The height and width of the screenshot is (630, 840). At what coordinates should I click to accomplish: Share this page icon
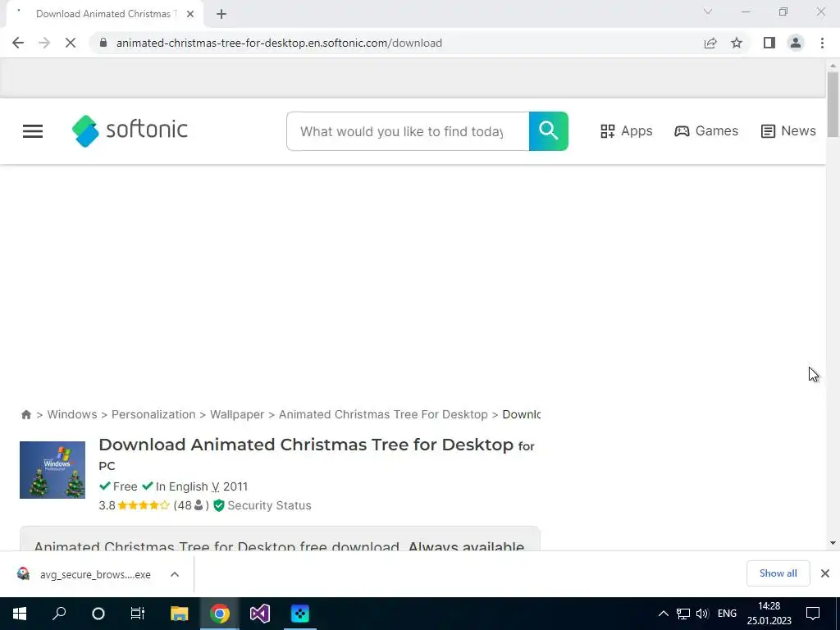click(710, 43)
